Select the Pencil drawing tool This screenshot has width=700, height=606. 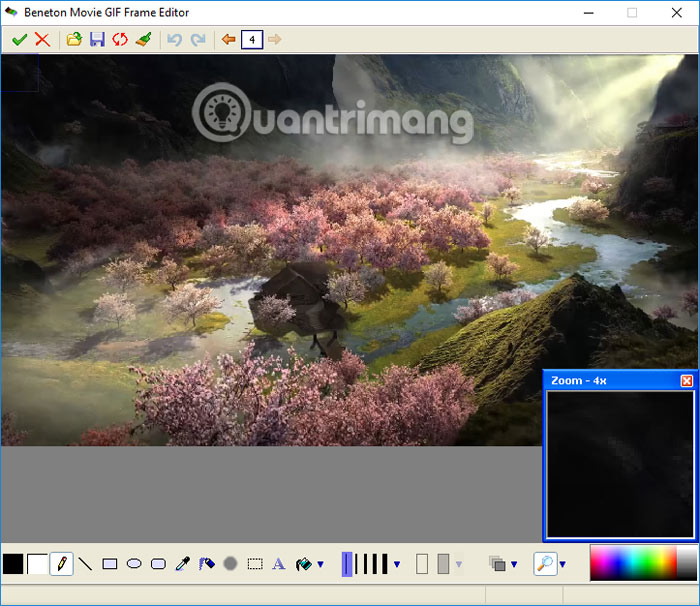(61, 564)
